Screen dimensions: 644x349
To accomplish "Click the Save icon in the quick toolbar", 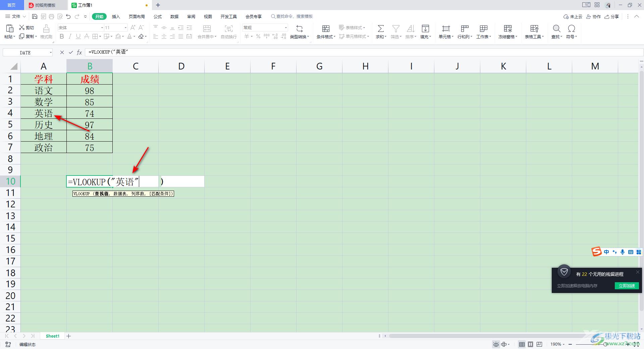I will [35, 16].
